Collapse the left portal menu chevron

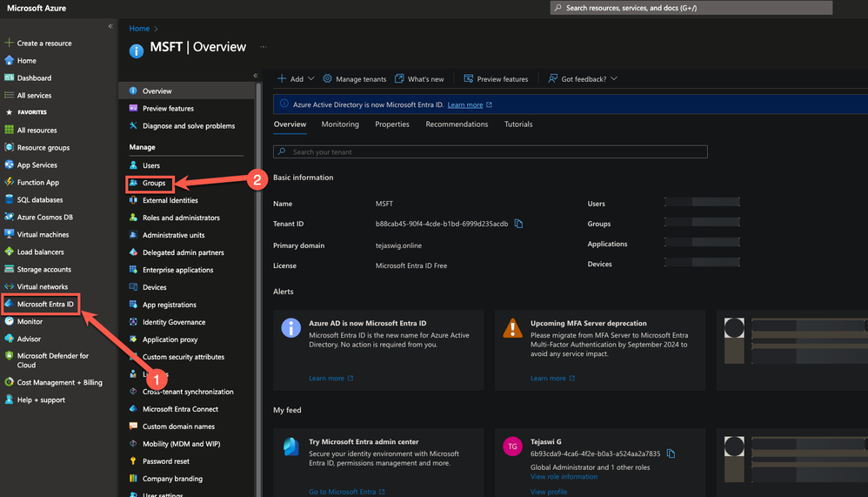(x=110, y=26)
